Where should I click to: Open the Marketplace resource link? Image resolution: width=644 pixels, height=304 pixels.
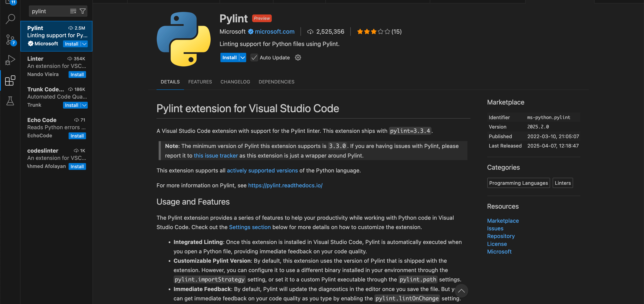pyautogui.click(x=503, y=221)
